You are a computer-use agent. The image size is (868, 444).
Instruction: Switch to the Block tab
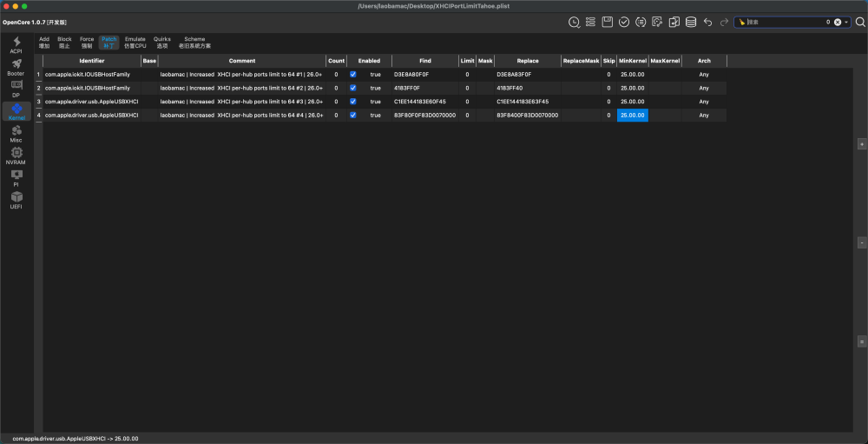(x=65, y=43)
